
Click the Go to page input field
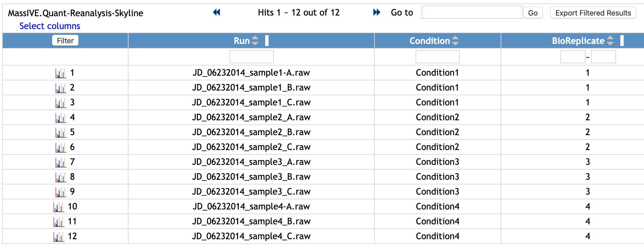[472, 13]
